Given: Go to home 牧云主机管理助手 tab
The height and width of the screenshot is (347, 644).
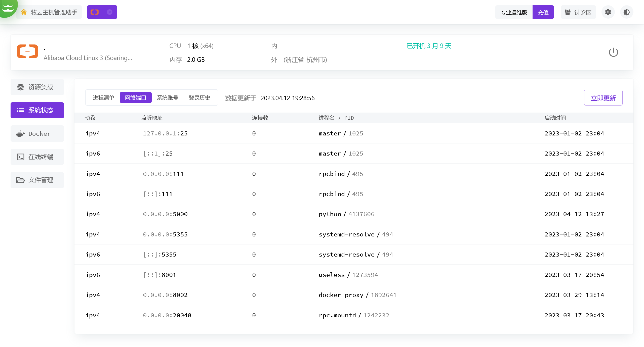Looking at the screenshot, I should click(x=49, y=12).
